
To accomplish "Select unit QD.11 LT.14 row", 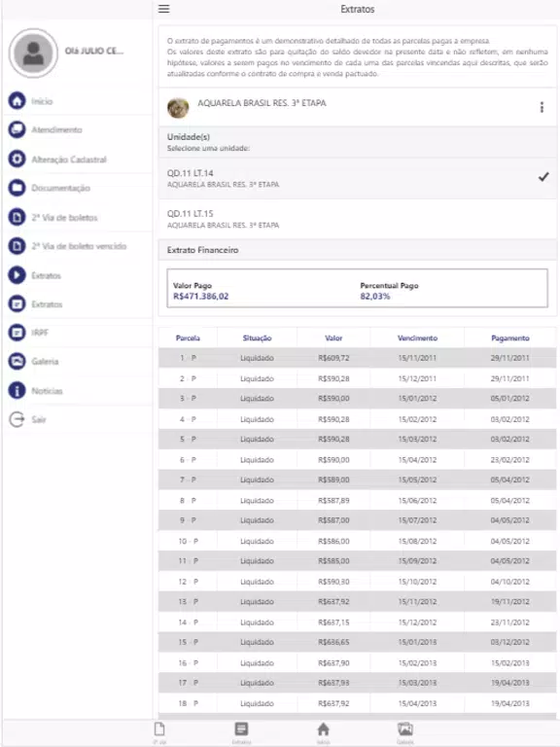I will [357, 178].
